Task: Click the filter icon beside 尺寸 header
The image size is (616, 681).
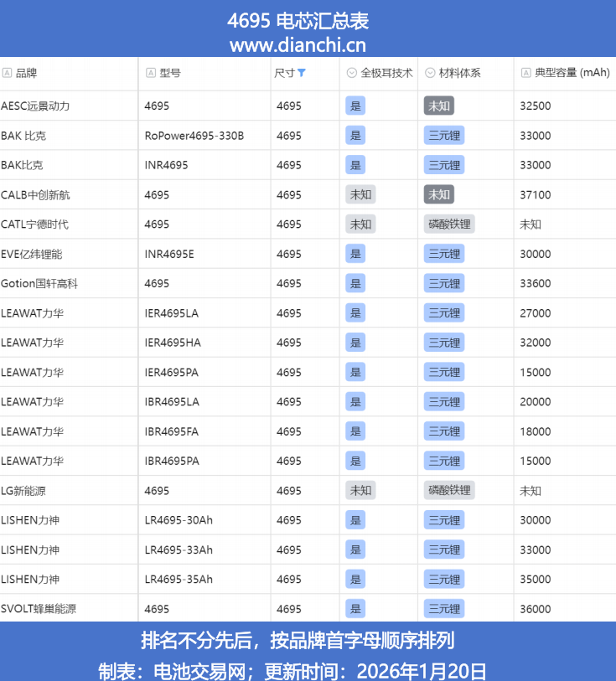Action: click(x=302, y=73)
